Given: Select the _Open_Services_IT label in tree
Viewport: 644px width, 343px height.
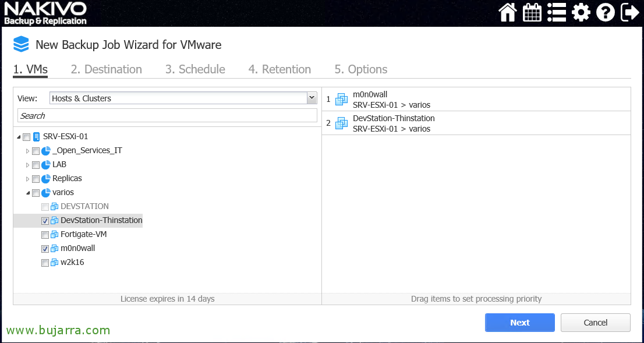Looking at the screenshot, I should [x=87, y=150].
